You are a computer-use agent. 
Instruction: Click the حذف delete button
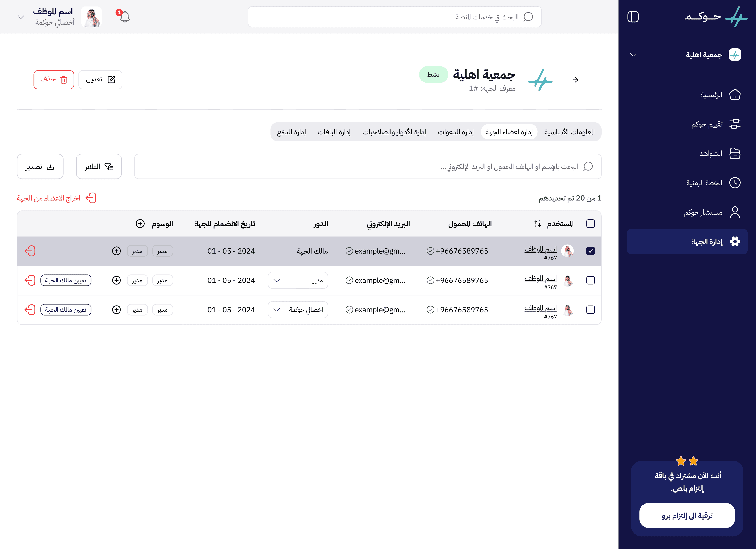(54, 80)
